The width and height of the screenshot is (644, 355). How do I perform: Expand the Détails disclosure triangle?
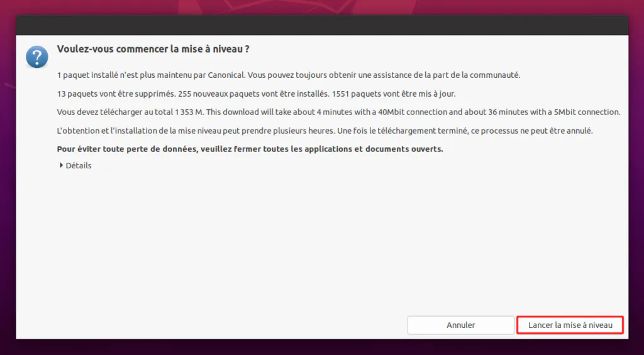(61, 165)
